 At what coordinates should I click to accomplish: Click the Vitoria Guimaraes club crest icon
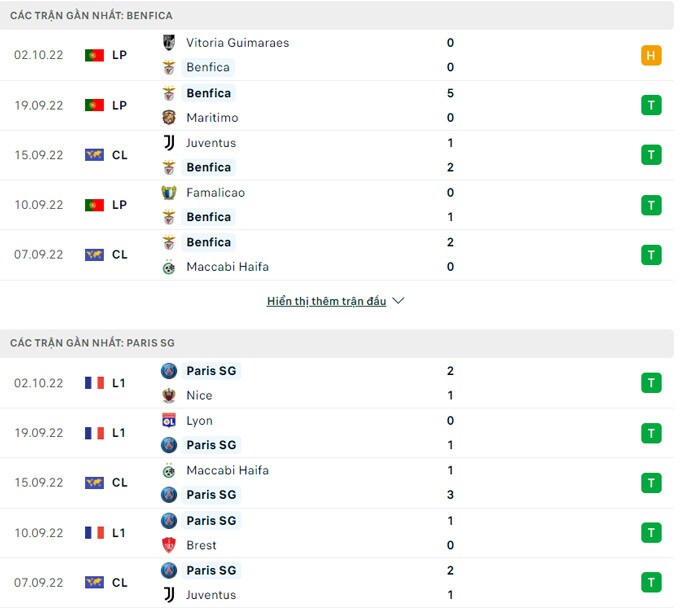169,43
